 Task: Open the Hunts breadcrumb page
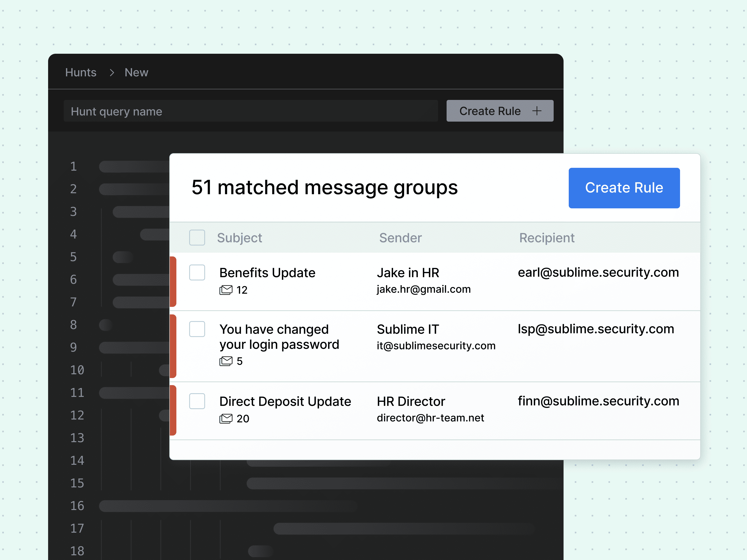[81, 73]
